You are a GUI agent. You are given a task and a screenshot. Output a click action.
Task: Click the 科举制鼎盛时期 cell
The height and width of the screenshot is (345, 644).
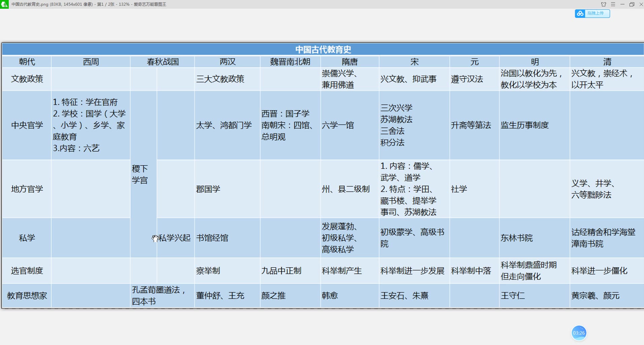tap(535, 271)
